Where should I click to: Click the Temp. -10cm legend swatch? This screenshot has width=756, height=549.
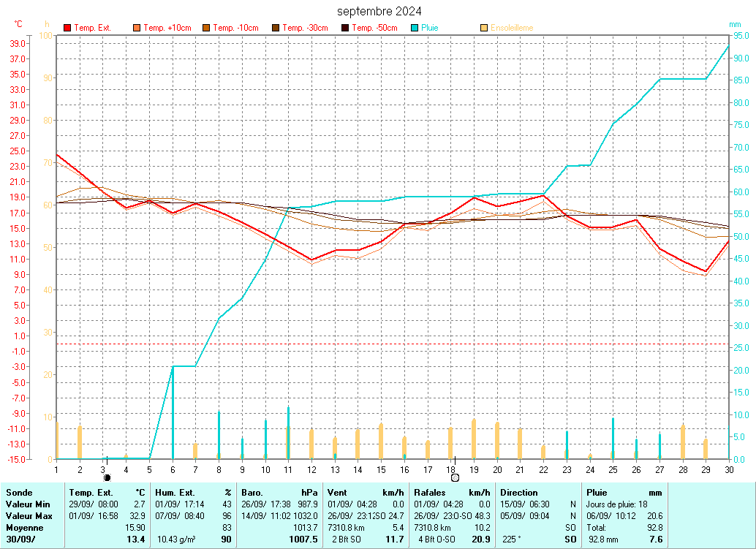[206, 28]
